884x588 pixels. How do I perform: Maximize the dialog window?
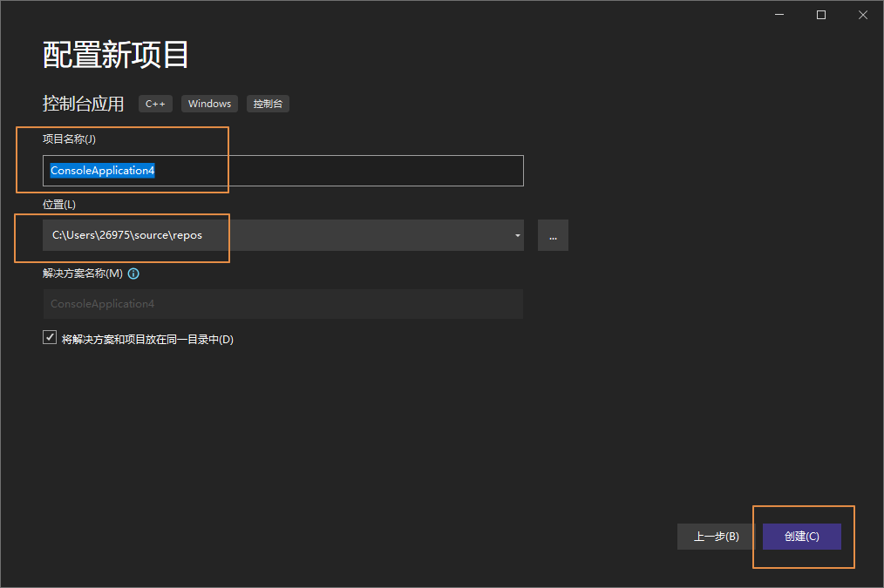820,14
